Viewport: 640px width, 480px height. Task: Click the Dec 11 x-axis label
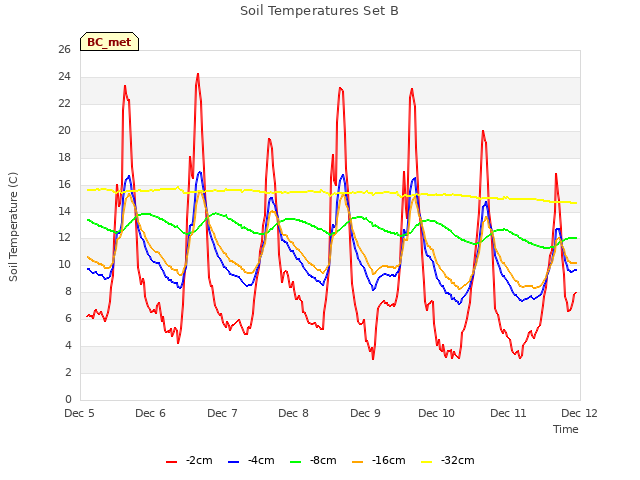click(508, 413)
